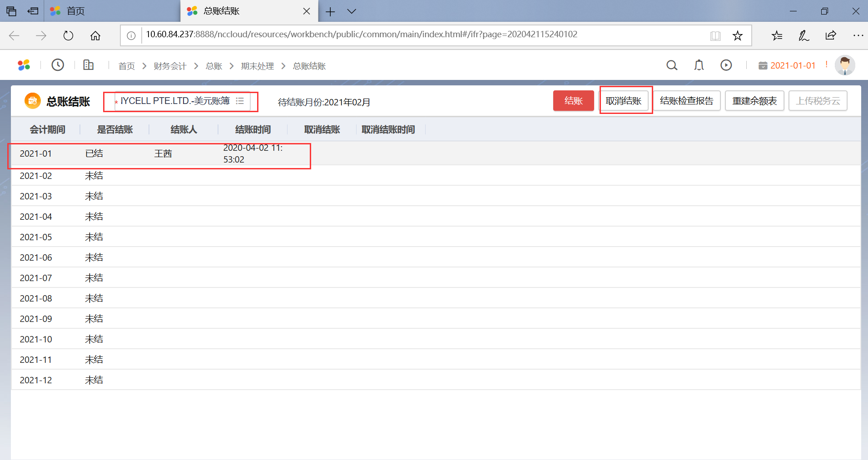Click the NC Cloud colorful logo icon
The height and width of the screenshot is (460, 868).
[x=24, y=65]
